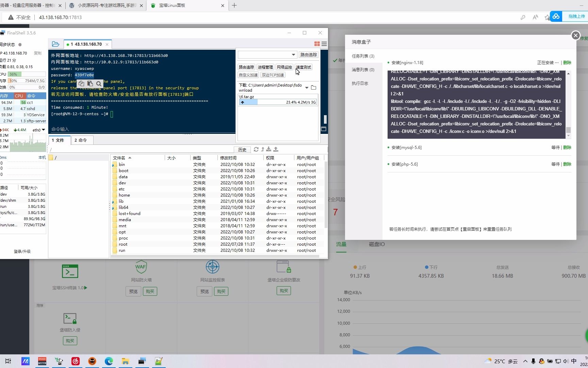Open Baota enterprise tamper-proof icon

(283, 267)
